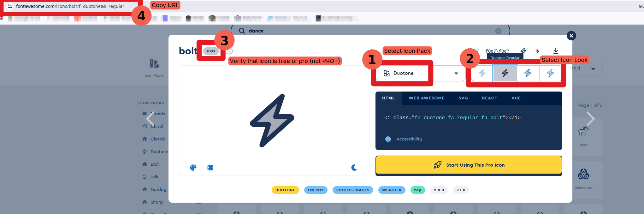
Task: Clear the search field with the x icon
Action: [x=498, y=31]
